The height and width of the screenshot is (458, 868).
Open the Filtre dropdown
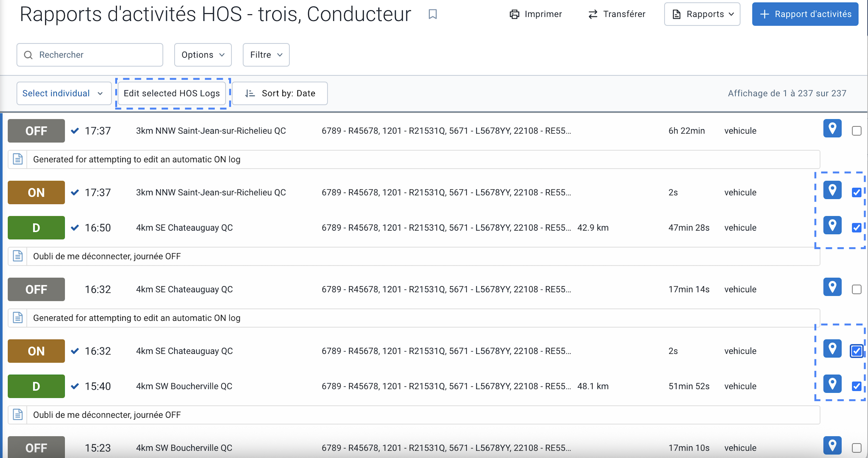point(266,55)
